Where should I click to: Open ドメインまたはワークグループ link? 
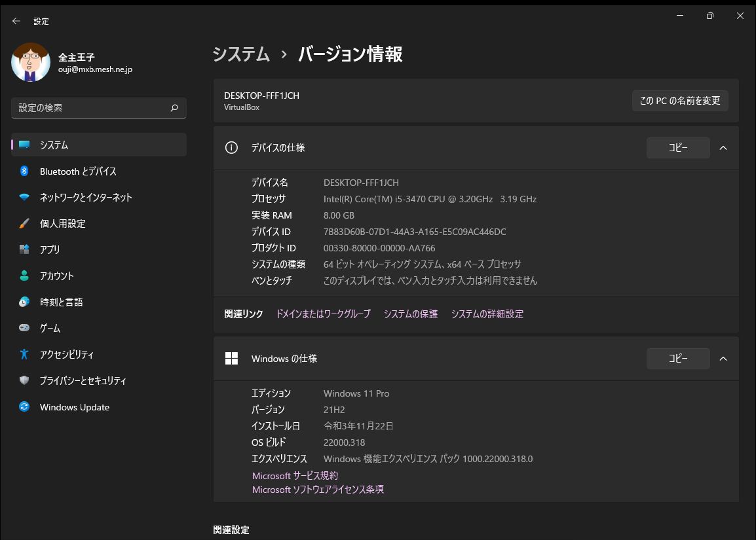323,314
